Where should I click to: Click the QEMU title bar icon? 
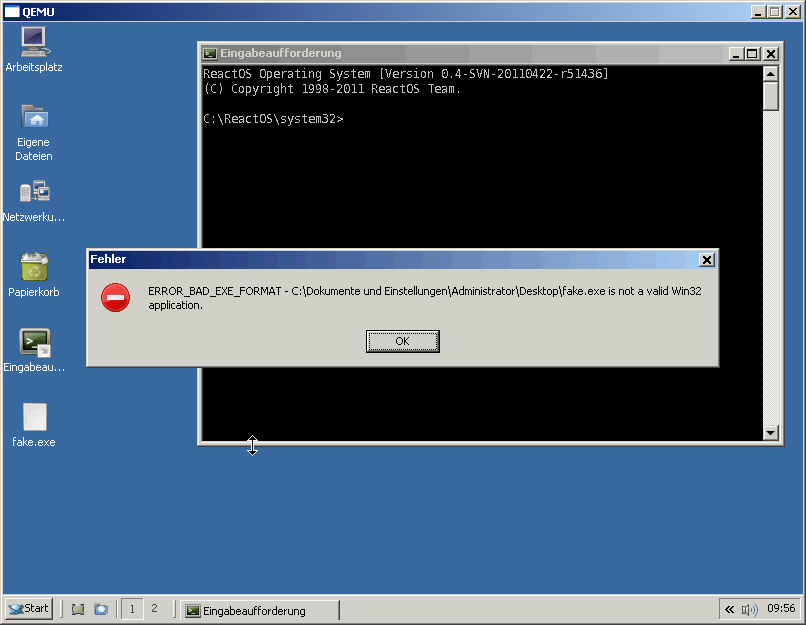tap(12, 12)
